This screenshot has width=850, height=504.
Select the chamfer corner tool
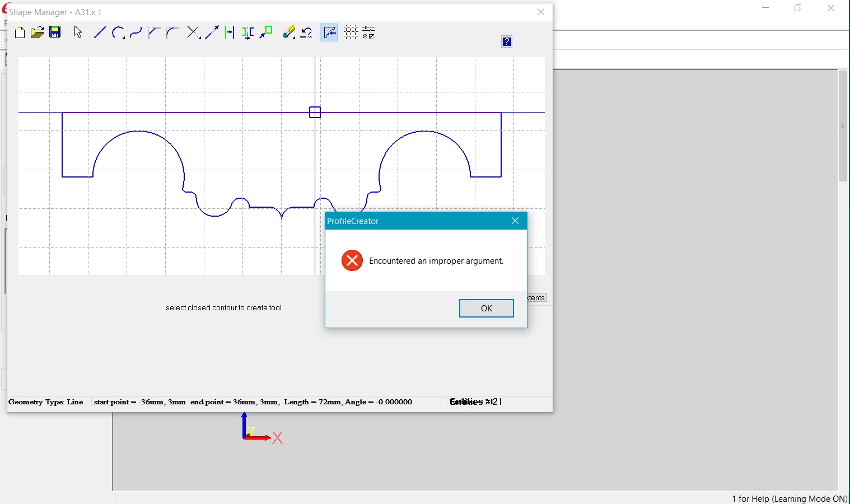tap(154, 33)
